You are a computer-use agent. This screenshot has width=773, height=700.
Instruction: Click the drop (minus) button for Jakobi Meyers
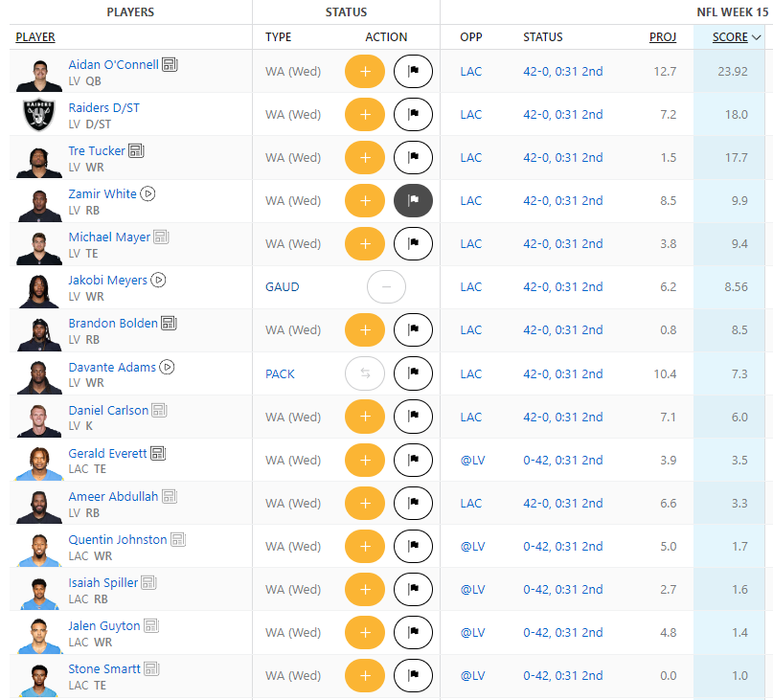pyautogui.click(x=387, y=287)
